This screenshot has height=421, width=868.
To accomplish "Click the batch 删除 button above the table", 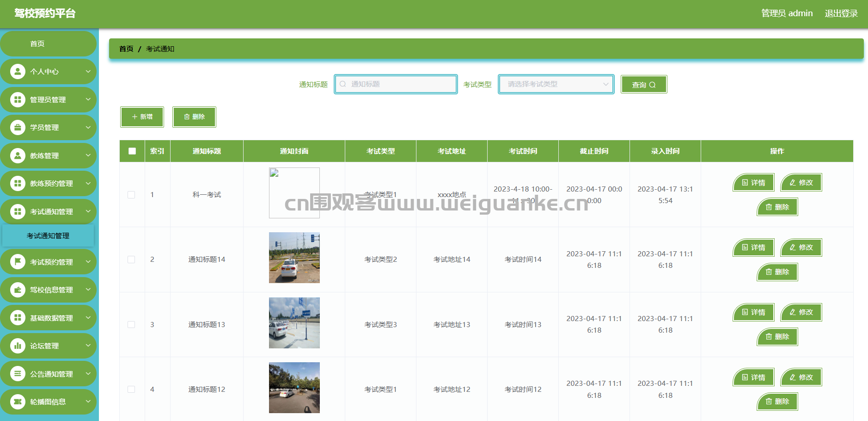I will (x=194, y=117).
